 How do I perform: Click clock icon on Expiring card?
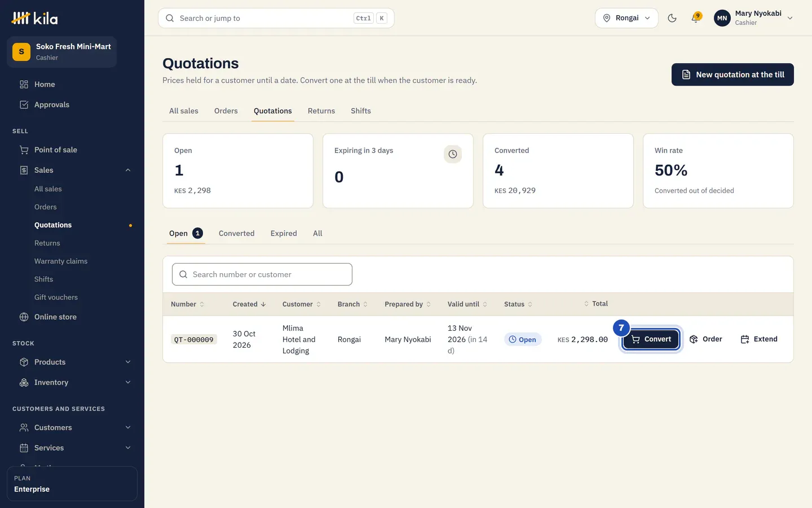(453, 154)
